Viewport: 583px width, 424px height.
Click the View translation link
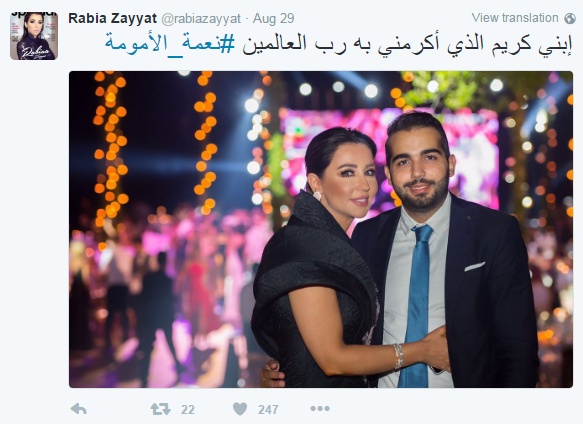pyautogui.click(x=515, y=18)
